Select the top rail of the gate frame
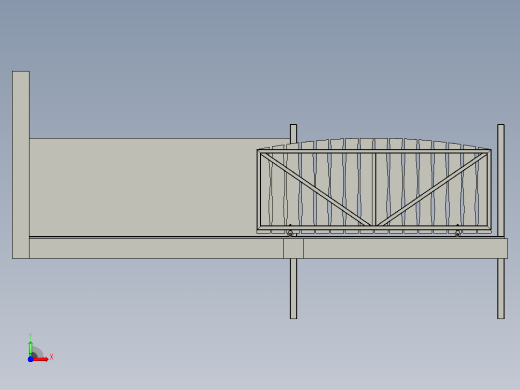 click(374, 152)
